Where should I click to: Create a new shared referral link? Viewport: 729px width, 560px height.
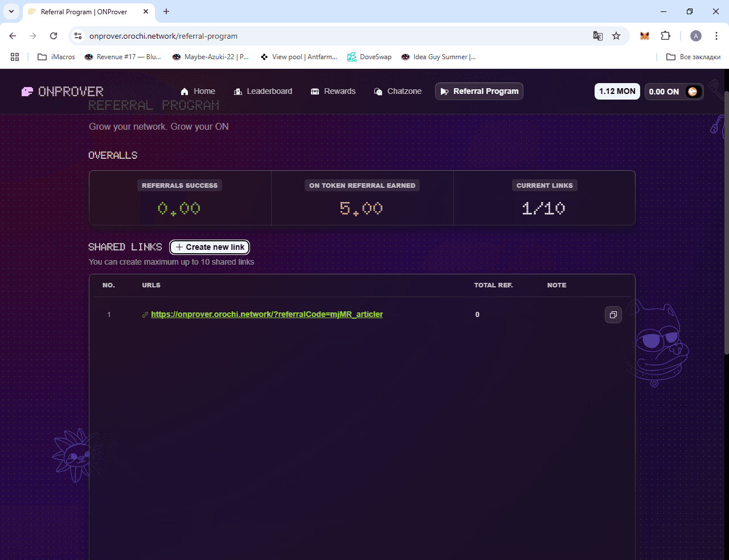pos(210,247)
